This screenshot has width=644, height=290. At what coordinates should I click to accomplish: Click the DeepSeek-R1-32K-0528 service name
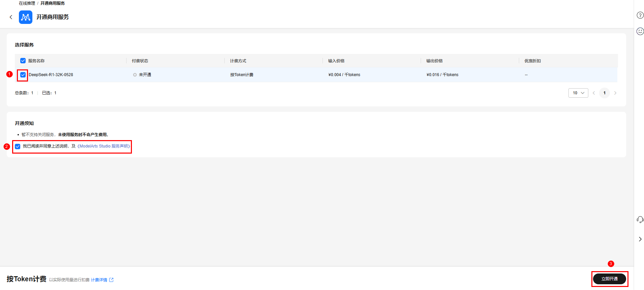(x=51, y=75)
